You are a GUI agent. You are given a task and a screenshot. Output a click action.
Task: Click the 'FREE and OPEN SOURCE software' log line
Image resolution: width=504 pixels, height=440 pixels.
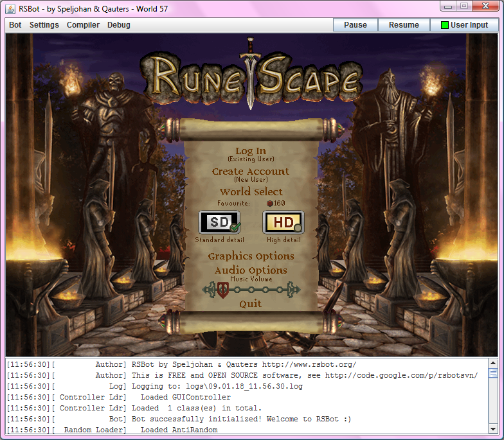coord(242,375)
